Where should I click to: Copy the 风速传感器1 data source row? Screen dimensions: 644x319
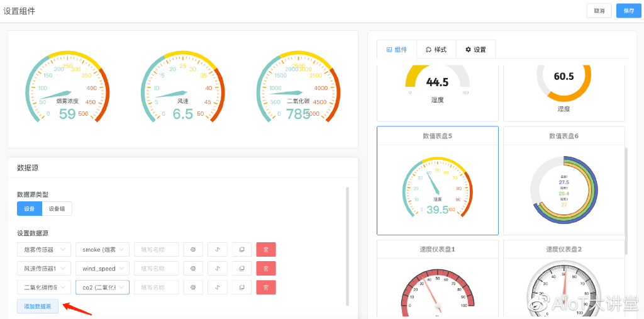coord(242,269)
